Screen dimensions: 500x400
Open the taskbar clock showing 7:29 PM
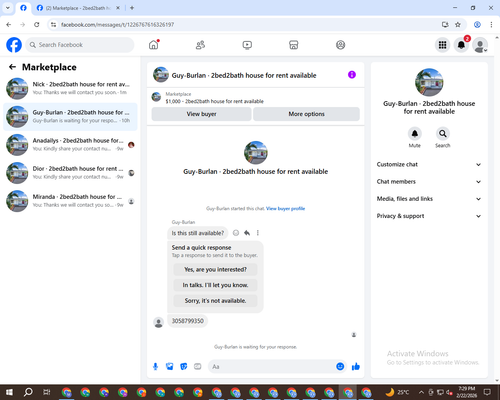tap(467, 392)
